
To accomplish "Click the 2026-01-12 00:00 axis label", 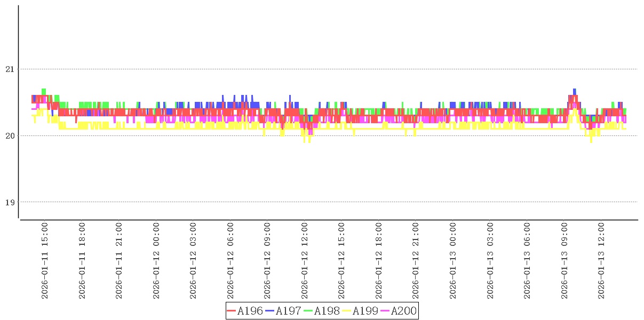I will [x=156, y=261].
